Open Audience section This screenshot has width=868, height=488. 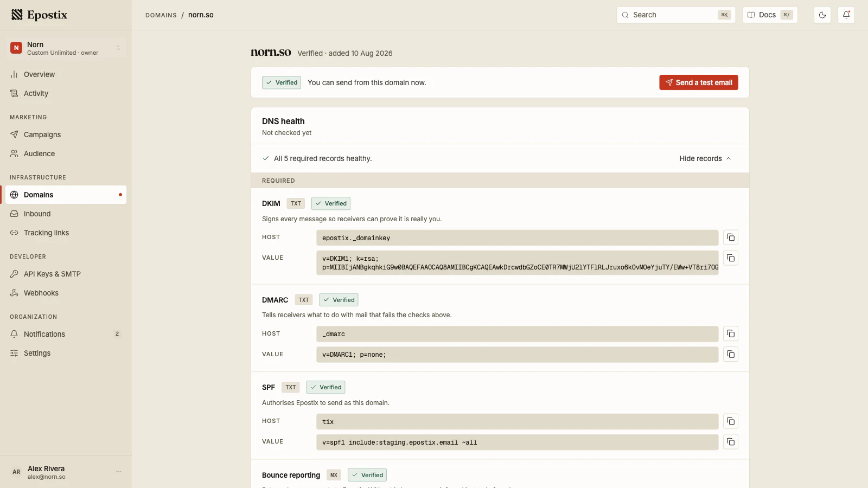[x=66, y=153]
